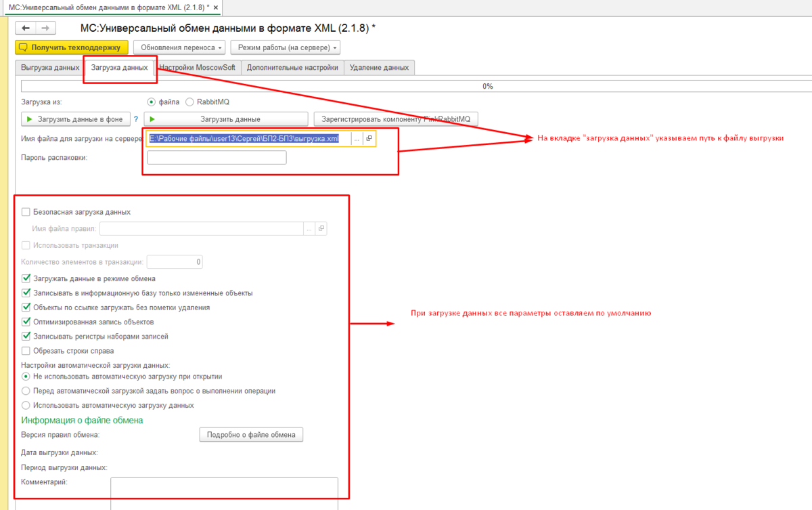This screenshot has height=510, width=812.
Task: Select Использовать автоматическую загрузку данных option
Action: tap(26, 405)
